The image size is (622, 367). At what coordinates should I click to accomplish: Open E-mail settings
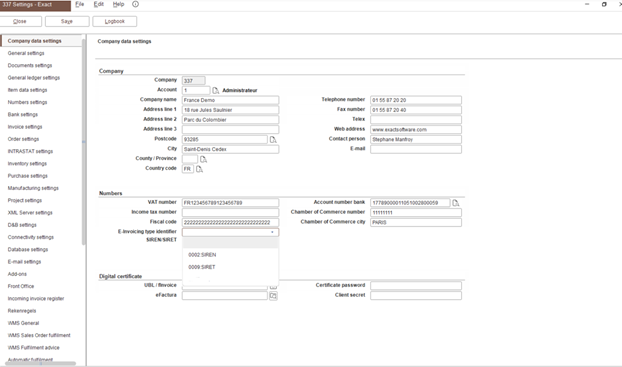tap(25, 262)
